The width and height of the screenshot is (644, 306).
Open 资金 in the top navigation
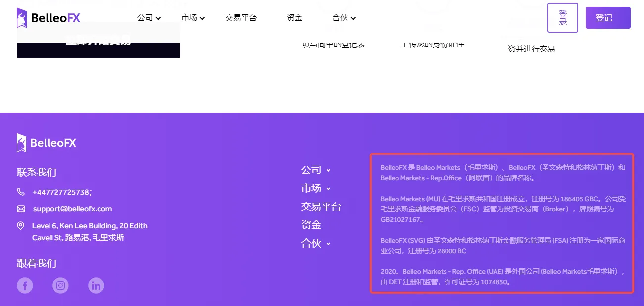(295, 18)
